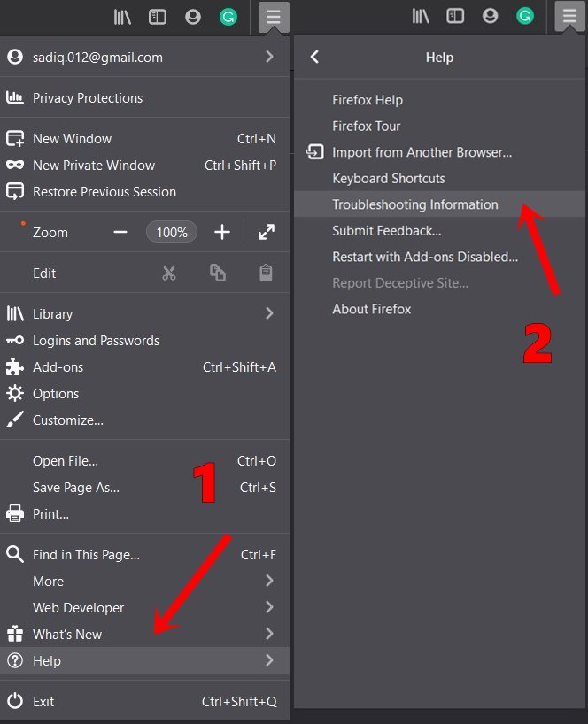This screenshot has height=724, width=588.
Task: Open Troubleshooting Information
Action: coord(440,204)
